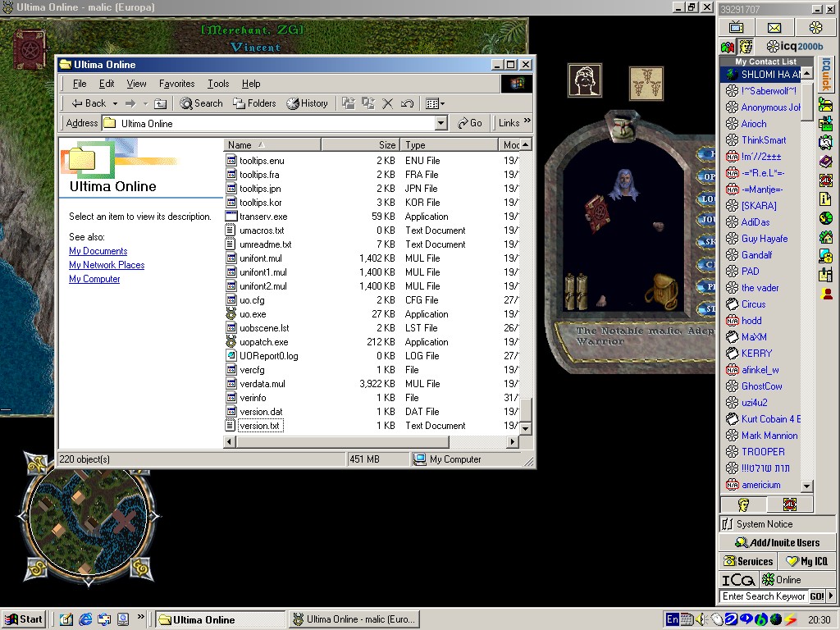
Task: Click the System Notice button in ICQ
Action: [x=777, y=524]
